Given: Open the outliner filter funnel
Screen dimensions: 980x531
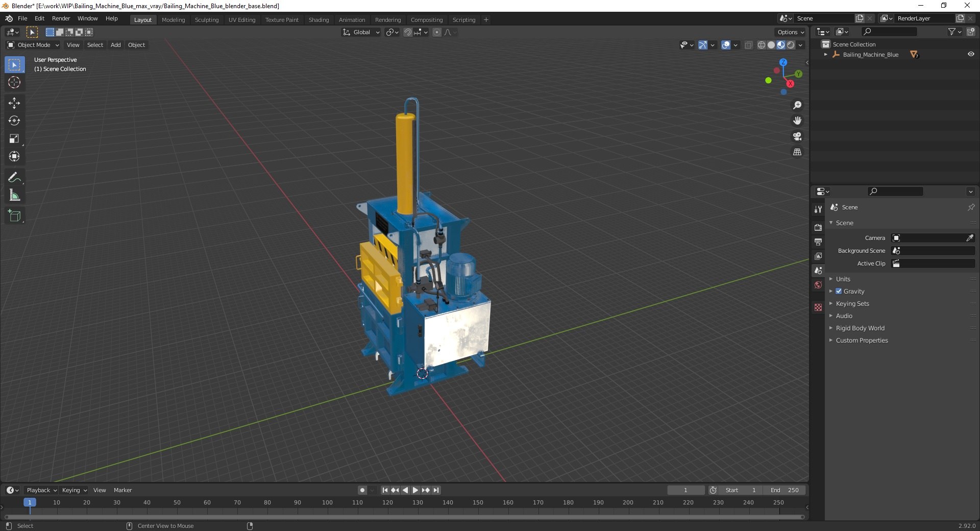Looking at the screenshot, I should pos(951,32).
